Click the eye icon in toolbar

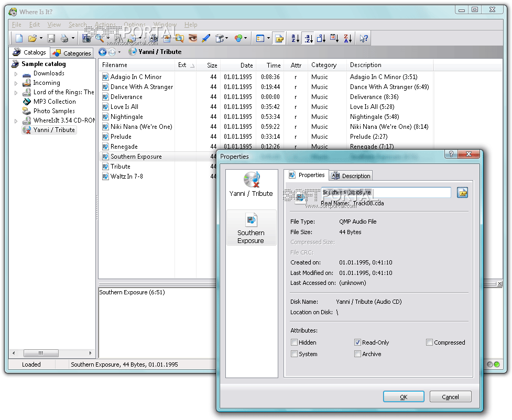[193, 39]
